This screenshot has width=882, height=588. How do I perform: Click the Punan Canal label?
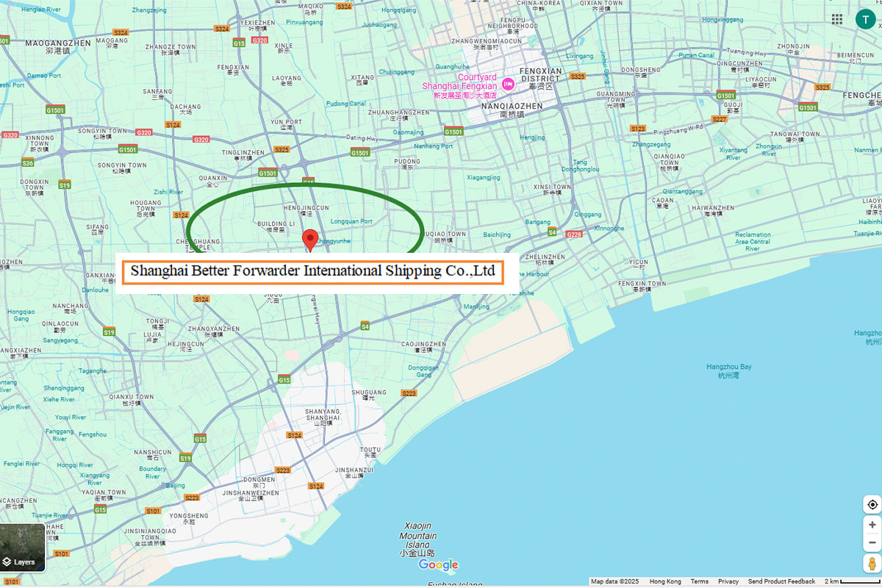click(x=696, y=55)
